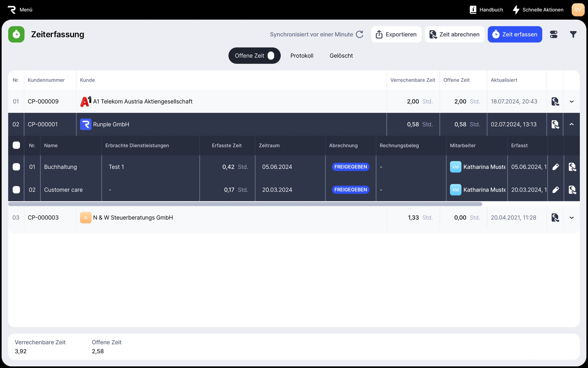This screenshot has height=368, width=588.
Task: Expand A1 Telekom Austria row
Action: [572, 101]
